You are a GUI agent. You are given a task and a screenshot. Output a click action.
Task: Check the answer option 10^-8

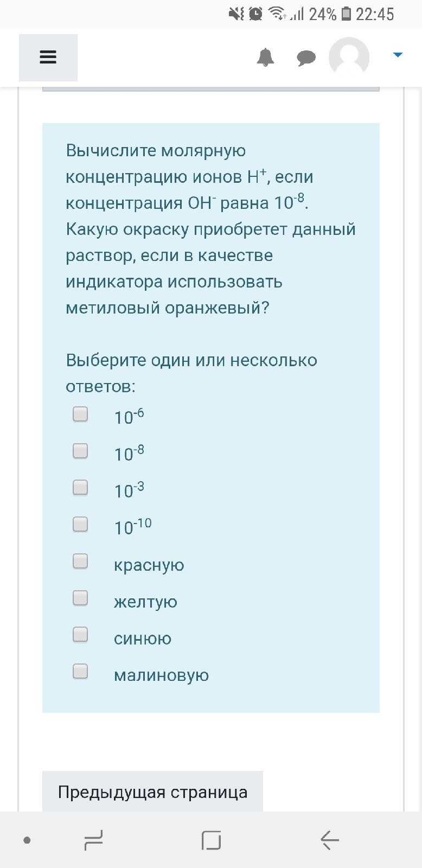pos(80,451)
